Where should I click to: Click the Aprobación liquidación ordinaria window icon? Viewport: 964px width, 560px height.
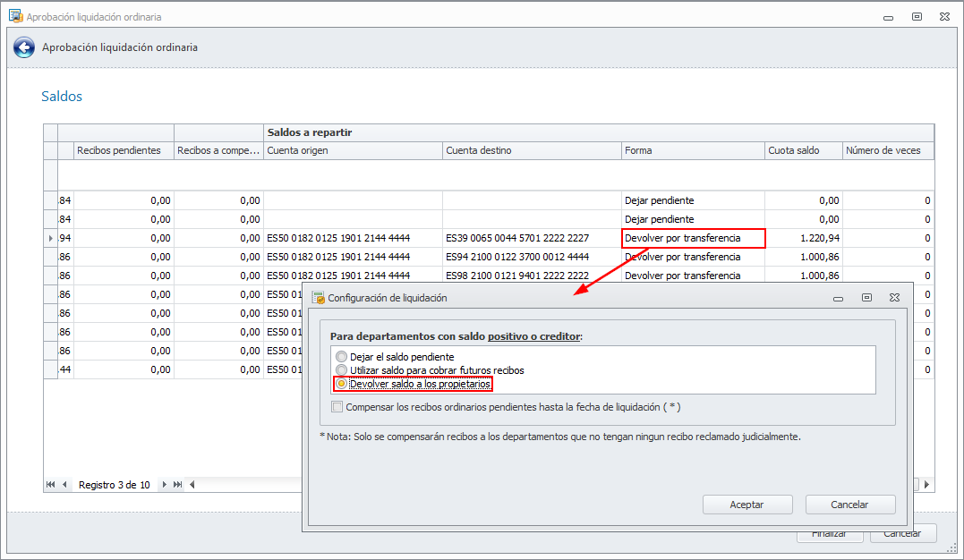point(15,17)
